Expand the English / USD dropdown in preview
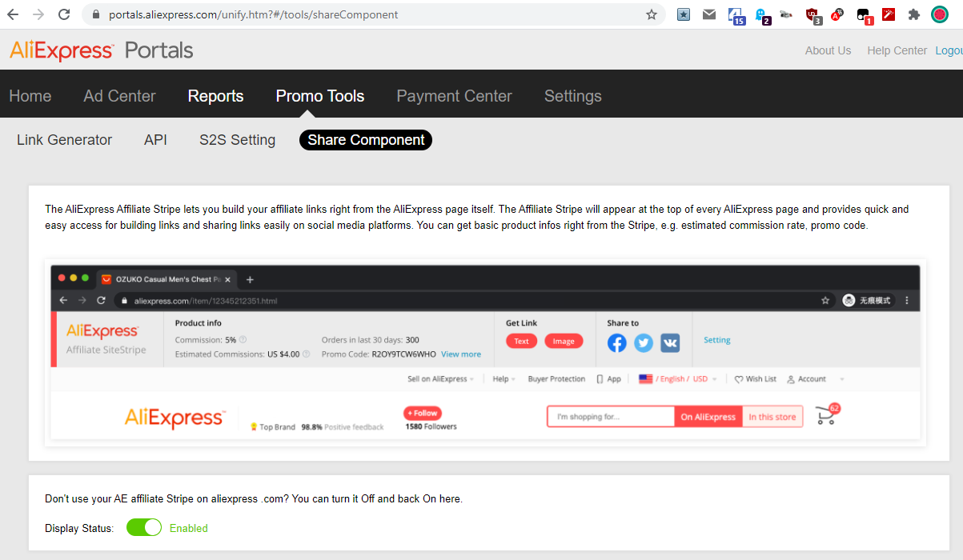The height and width of the screenshot is (560, 963). tap(677, 379)
